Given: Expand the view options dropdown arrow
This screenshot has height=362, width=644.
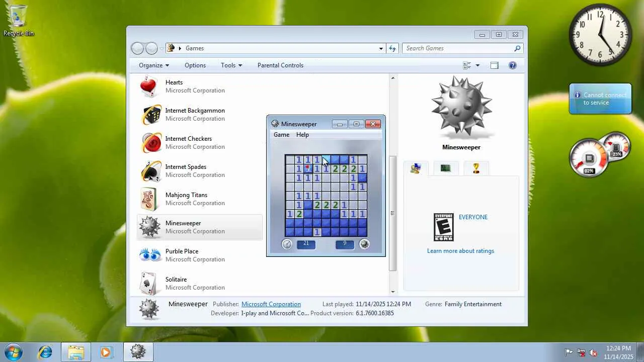Looking at the screenshot, I should 477,65.
